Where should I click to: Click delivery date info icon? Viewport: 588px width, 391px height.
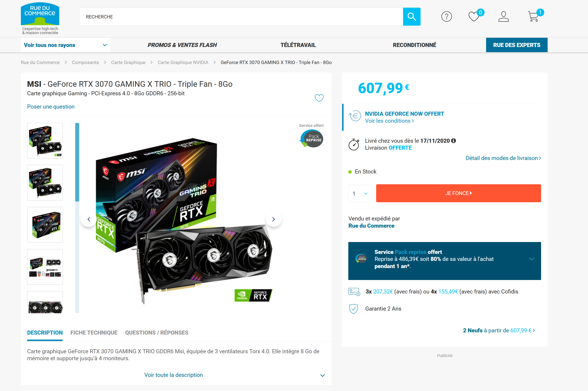454,141
